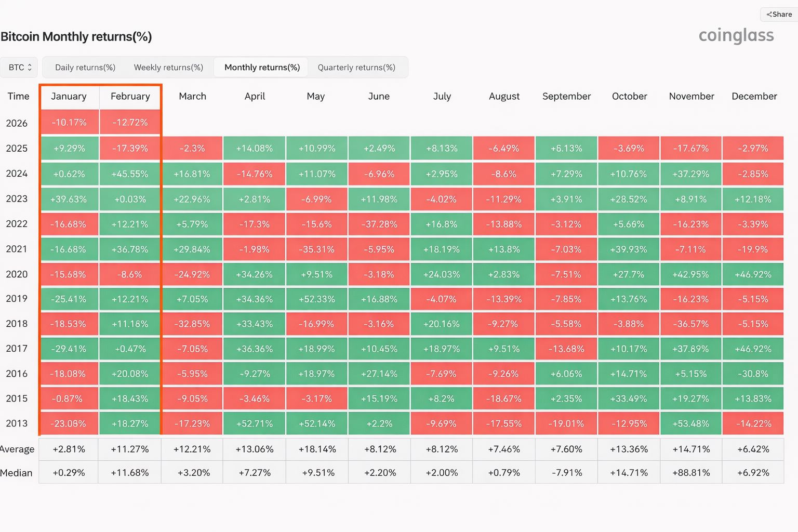Click the coinglass logo
Viewport: 798px width, 532px height.
point(736,35)
